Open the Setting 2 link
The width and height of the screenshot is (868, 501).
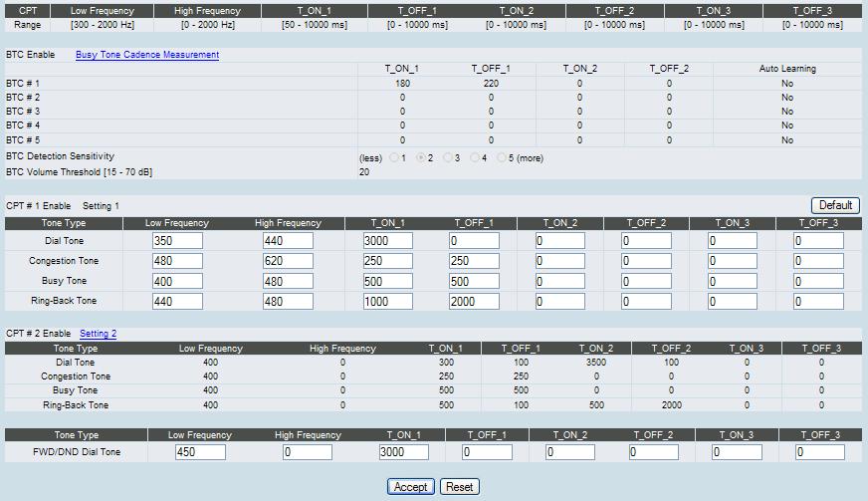point(99,334)
